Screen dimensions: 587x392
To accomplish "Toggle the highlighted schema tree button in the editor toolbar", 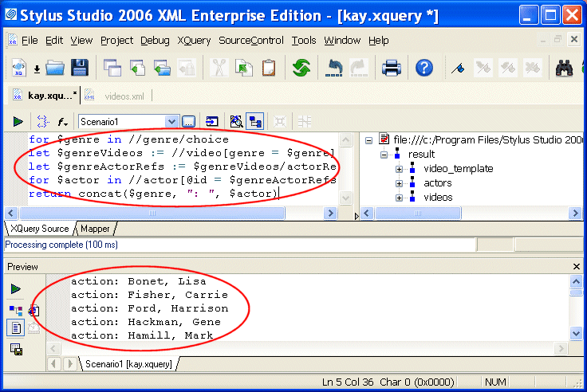I will click(x=255, y=121).
